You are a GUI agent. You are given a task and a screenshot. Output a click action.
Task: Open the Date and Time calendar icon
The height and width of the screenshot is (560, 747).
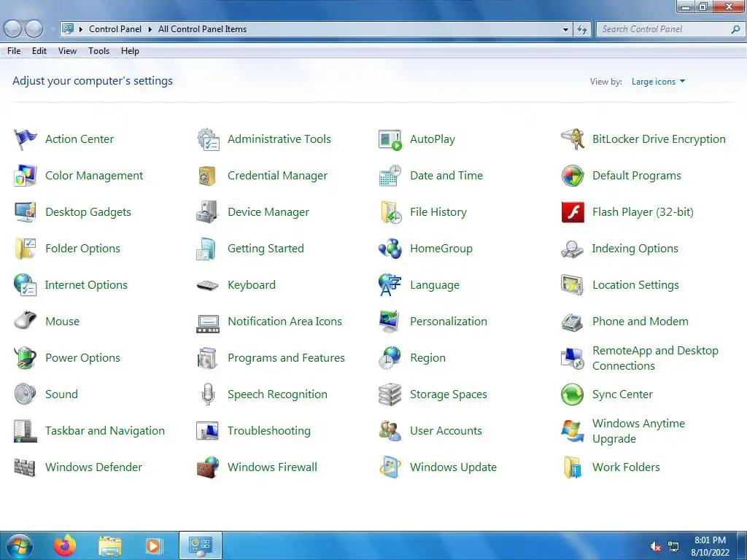click(390, 176)
